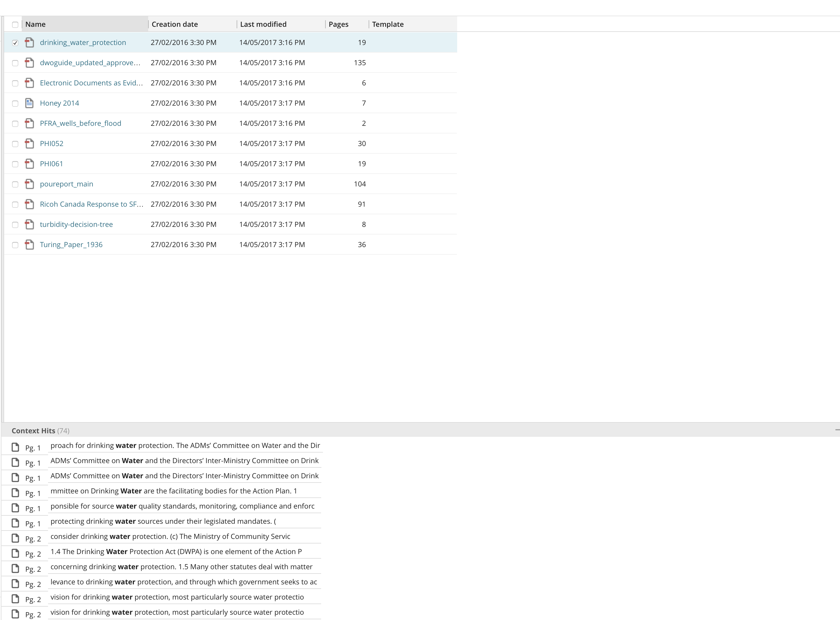Sort list by Creation date header
This screenshot has width=840, height=620.
pyautogui.click(x=175, y=25)
